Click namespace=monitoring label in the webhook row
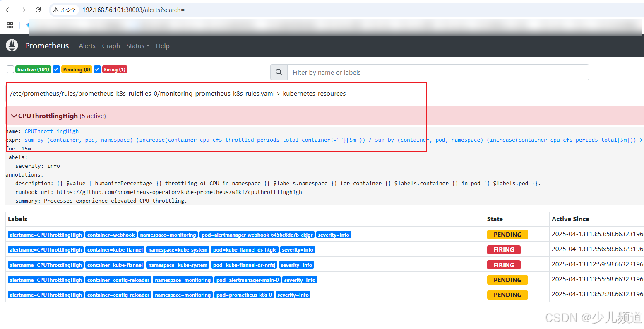This screenshot has width=644, height=329. pyautogui.click(x=168, y=235)
